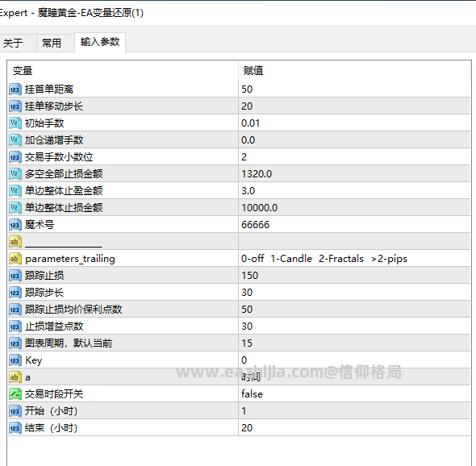Click the integer icon beside 跟踪步长
The width and height of the screenshot is (476, 466).
[x=15, y=293]
